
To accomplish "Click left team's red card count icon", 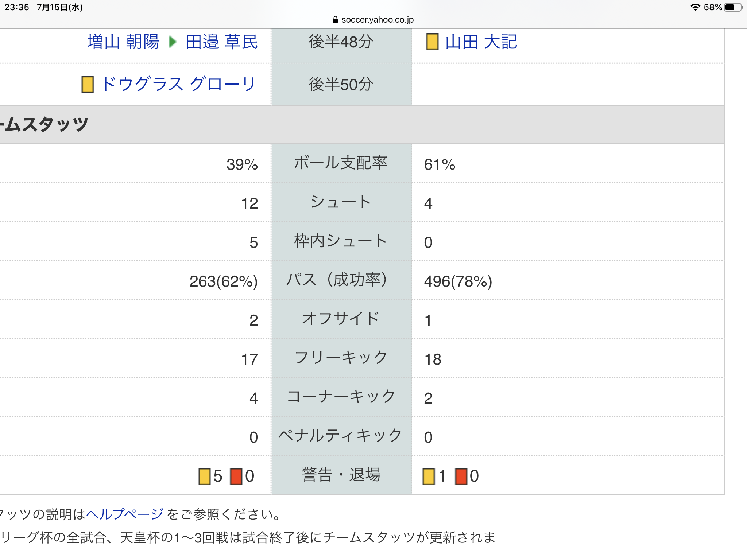I will [236, 477].
